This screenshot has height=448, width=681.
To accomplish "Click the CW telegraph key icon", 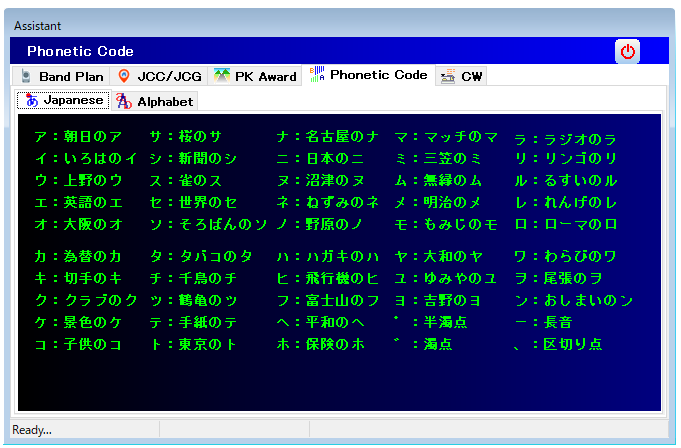I will click(x=448, y=76).
